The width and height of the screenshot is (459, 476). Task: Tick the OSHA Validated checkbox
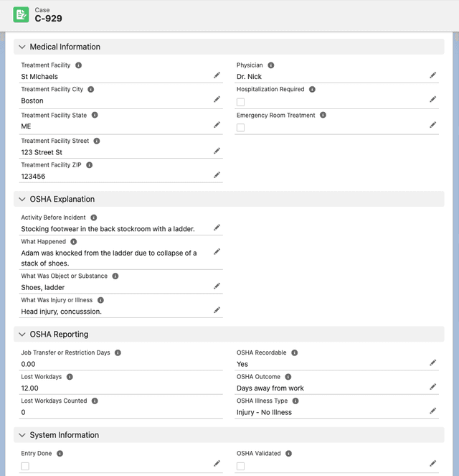click(x=240, y=466)
